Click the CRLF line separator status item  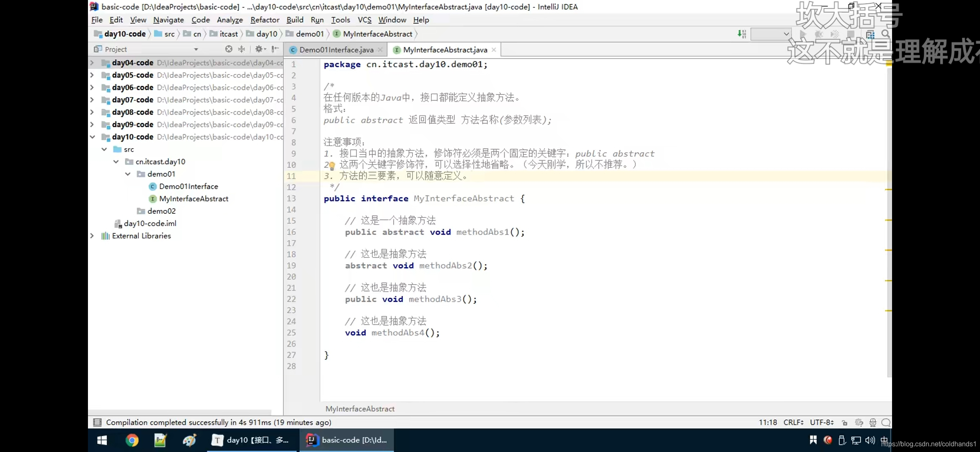(793, 422)
